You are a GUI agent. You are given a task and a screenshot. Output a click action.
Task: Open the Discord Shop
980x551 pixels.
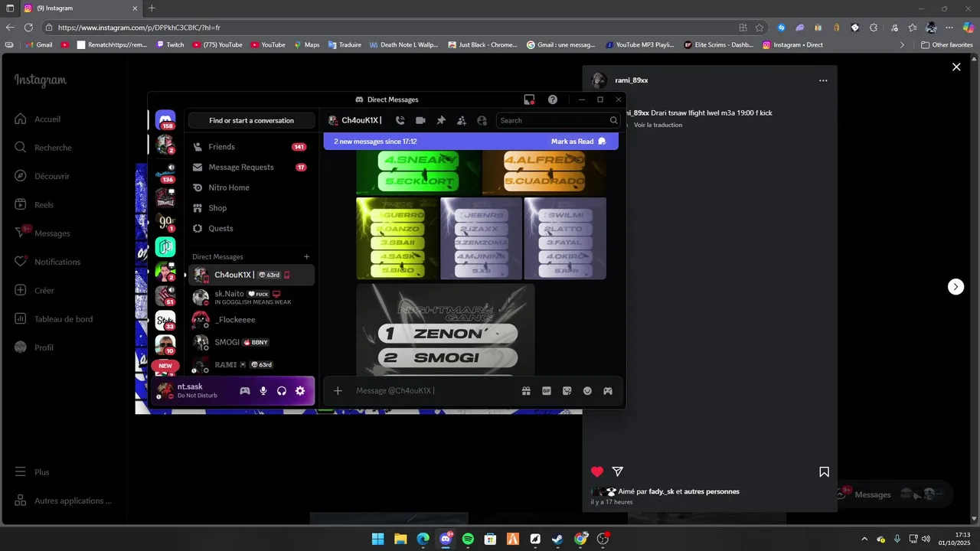pos(251,208)
